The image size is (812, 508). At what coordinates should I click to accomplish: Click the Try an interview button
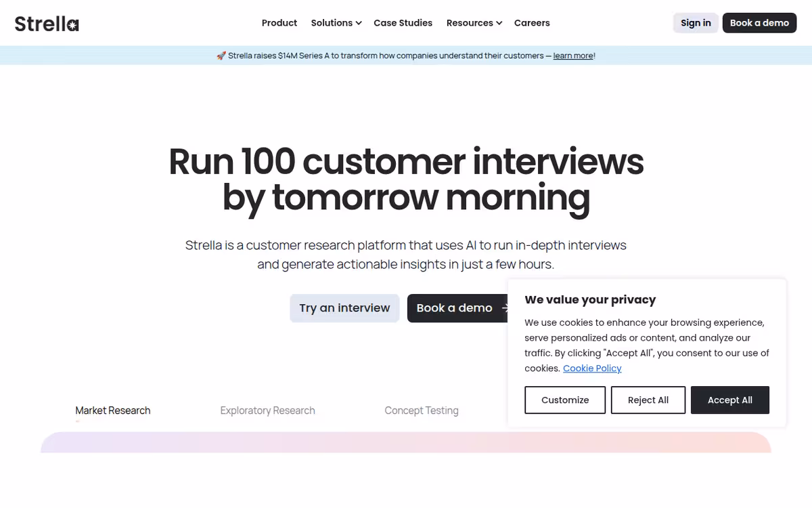[x=344, y=308]
